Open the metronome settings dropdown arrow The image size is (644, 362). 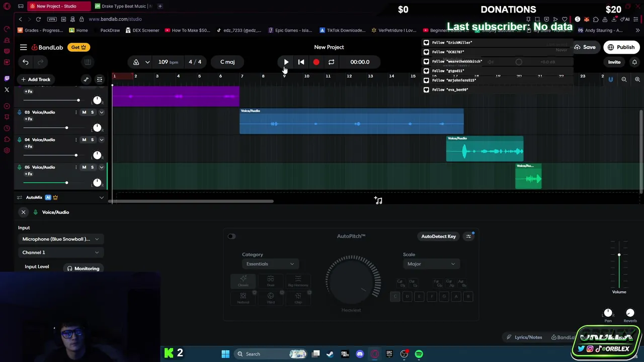(x=147, y=62)
